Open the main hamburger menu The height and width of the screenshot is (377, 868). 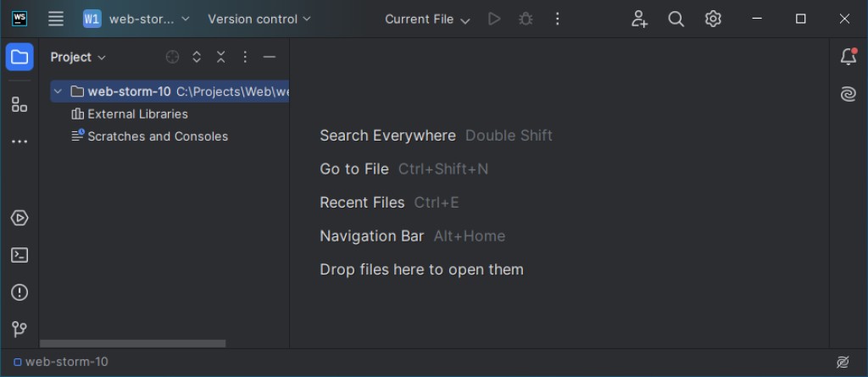click(x=56, y=19)
